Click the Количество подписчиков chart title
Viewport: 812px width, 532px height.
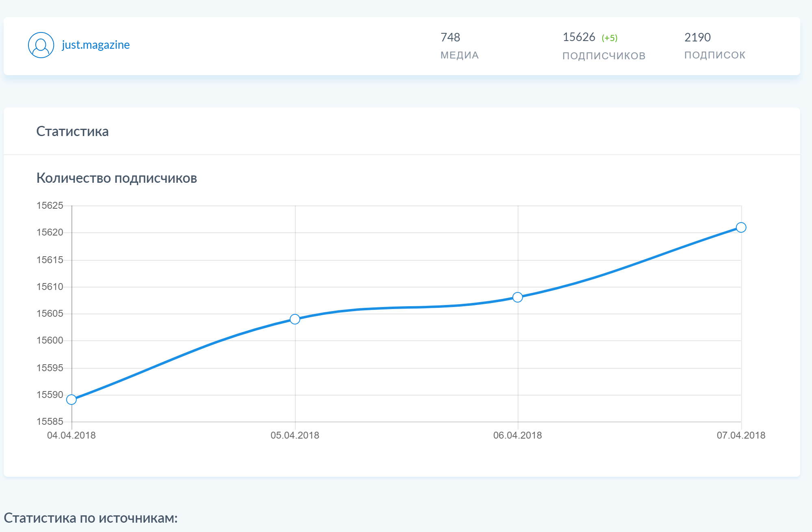point(117,178)
